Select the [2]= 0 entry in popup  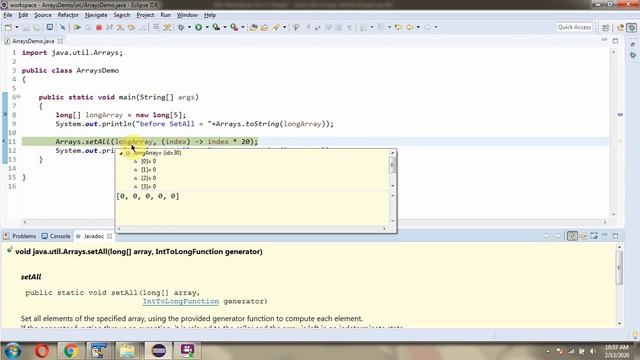[149, 178]
